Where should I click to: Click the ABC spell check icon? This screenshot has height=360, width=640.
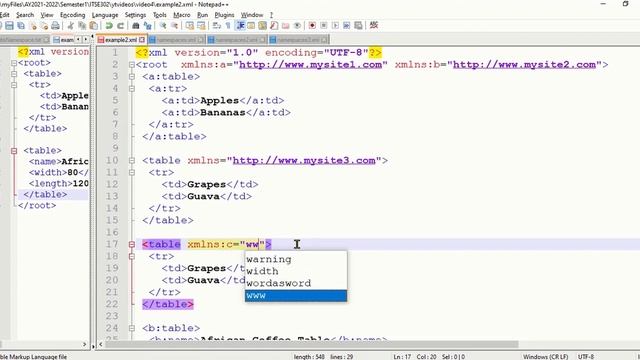point(373,25)
